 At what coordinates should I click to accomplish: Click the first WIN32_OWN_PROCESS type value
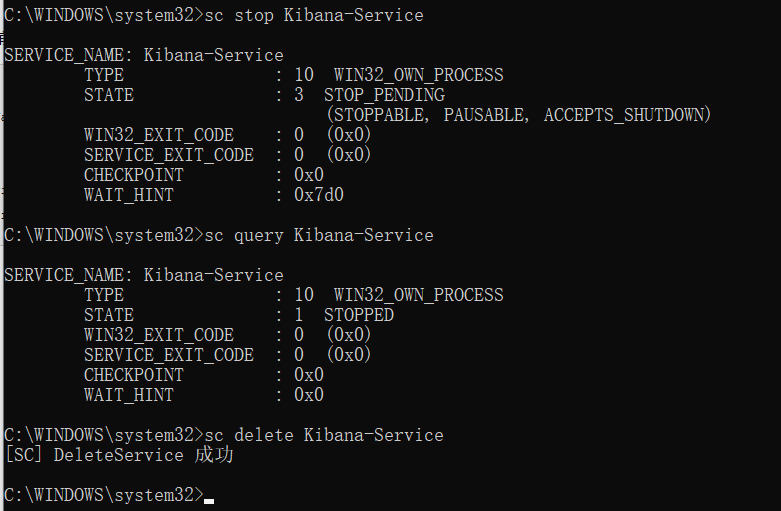pyautogui.click(x=418, y=75)
